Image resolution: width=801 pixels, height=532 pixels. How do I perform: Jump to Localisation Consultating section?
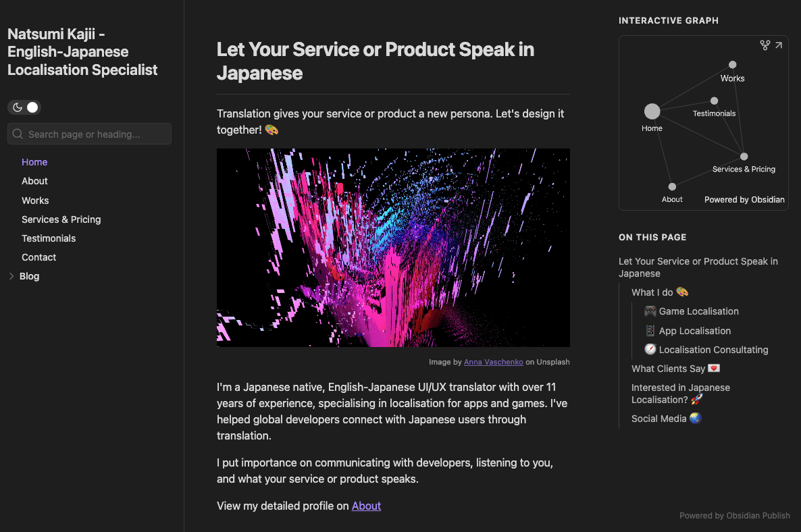[713, 350]
